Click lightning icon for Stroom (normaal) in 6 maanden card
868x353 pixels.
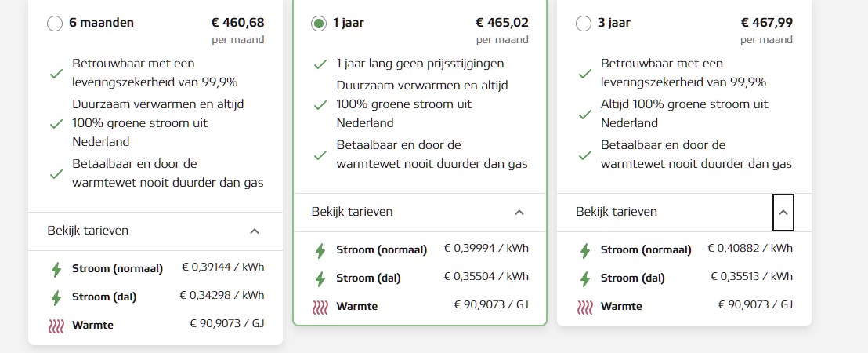[56, 269]
